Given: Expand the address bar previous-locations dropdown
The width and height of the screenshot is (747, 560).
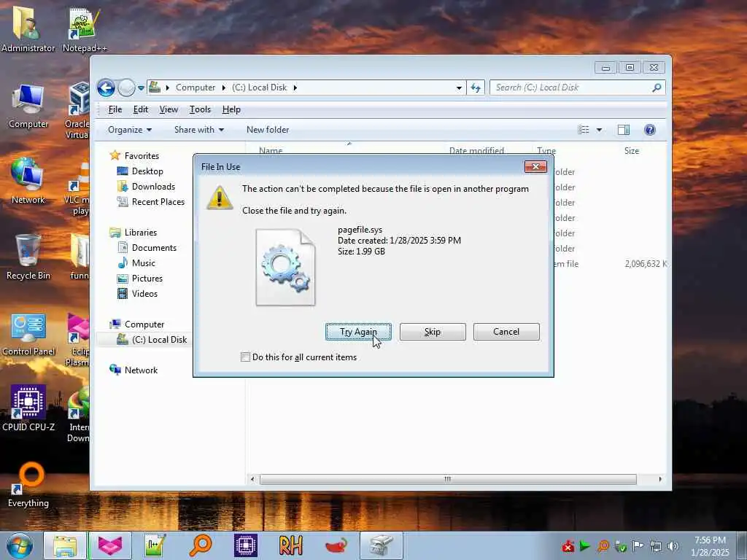Looking at the screenshot, I should pyautogui.click(x=459, y=88).
